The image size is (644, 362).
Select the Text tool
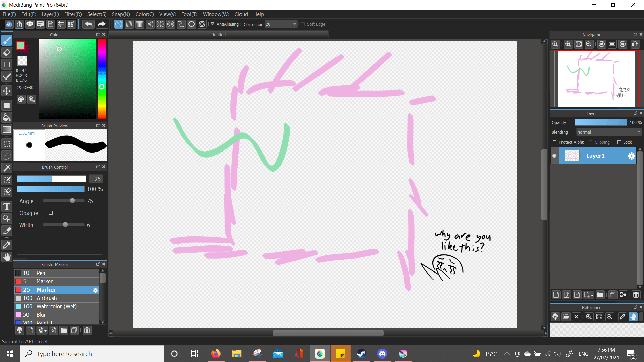click(7, 206)
